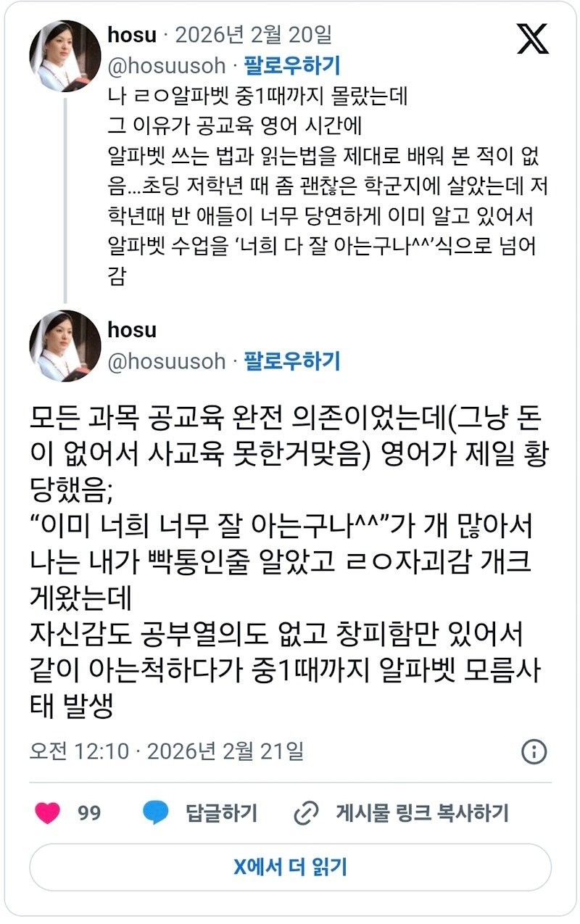This screenshot has height=924, width=580.
Task: Open the circled info icon
Action: (534, 751)
